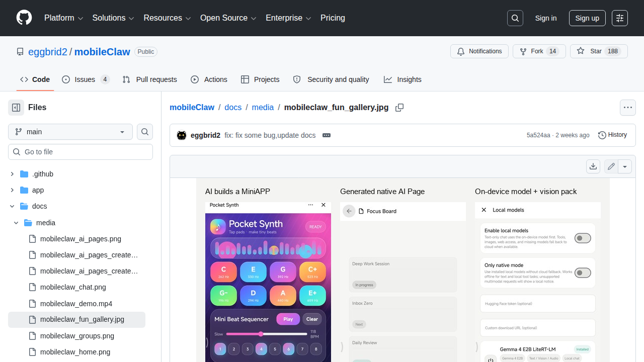Collapse the docs folder
Viewport: 644px width, 362px height.
click(x=12, y=206)
